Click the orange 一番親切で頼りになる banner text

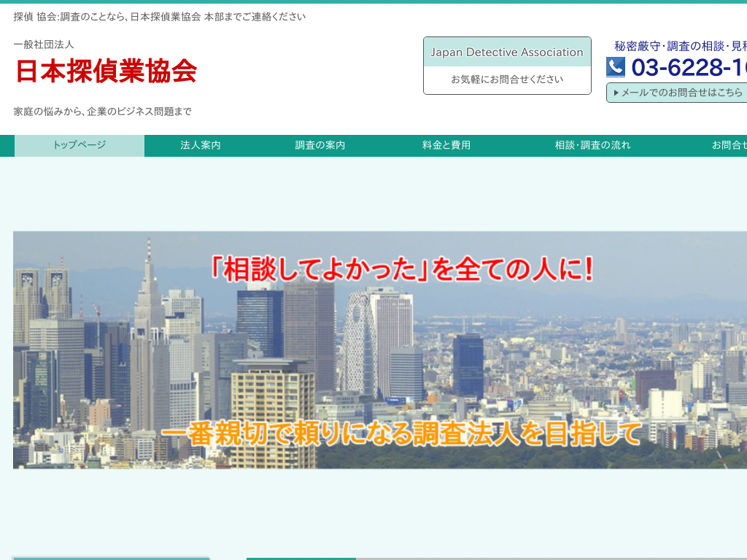click(401, 433)
